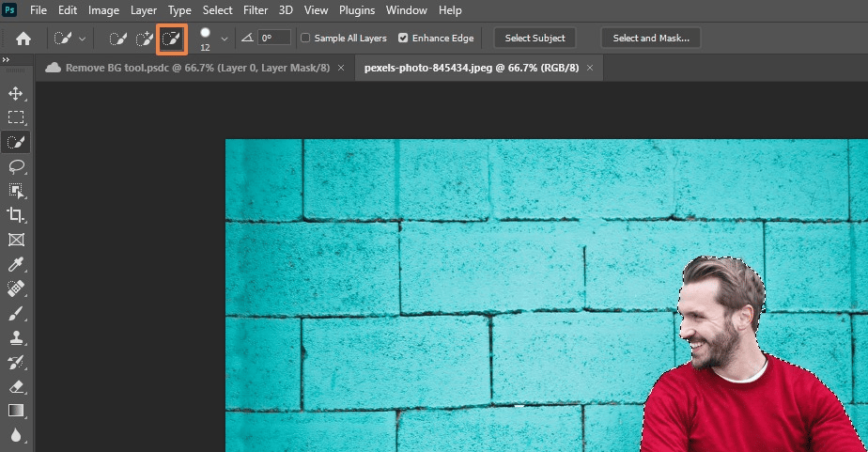This screenshot has height=452, width=868.
Task: Uncheck the Enhance Edge checkbox
Action: tap(403, 39)
